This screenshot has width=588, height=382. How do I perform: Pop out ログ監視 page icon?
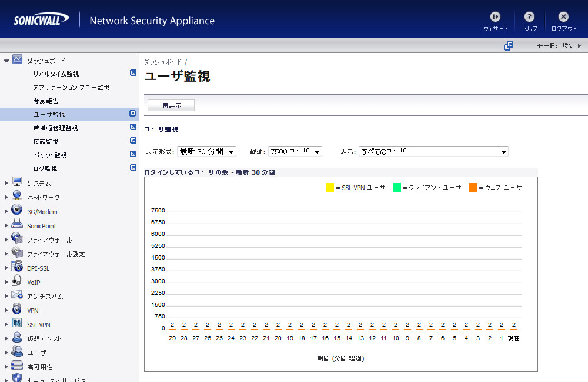click(133, 167)
